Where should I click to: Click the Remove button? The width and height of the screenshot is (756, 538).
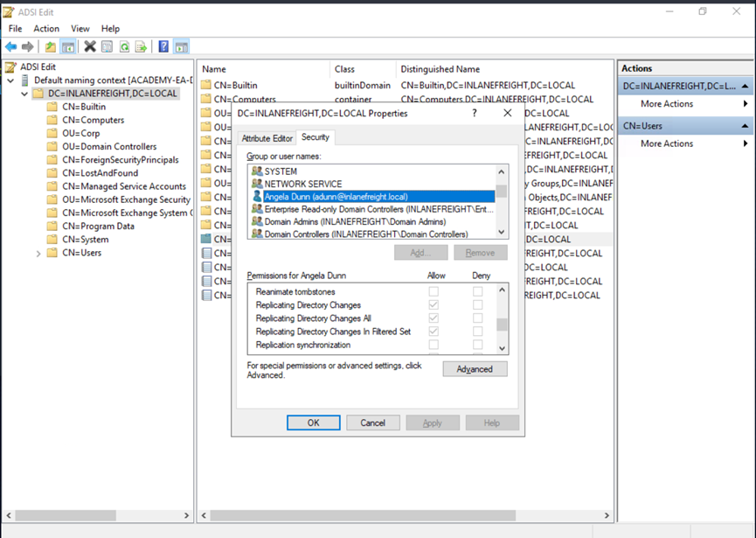[x=480, y=252]
